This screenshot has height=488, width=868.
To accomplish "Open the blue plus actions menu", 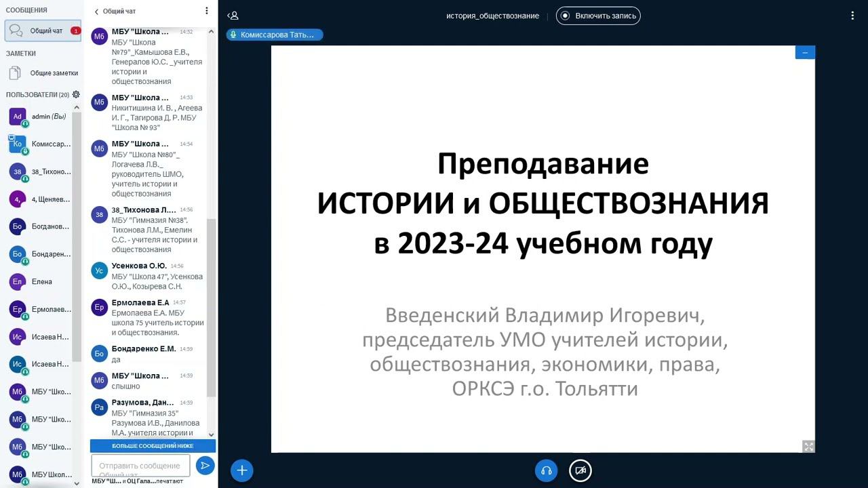I will pyautogui.click(x=241, y=470).
